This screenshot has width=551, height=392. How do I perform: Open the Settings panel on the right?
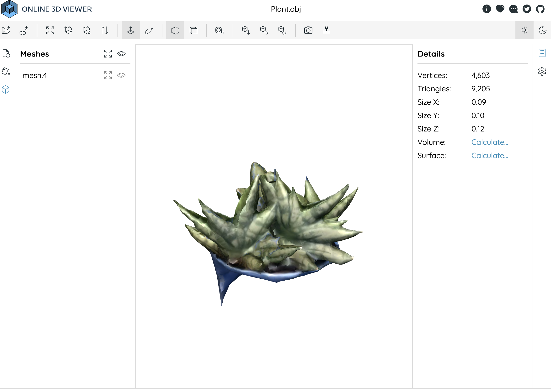click(542, 71)
